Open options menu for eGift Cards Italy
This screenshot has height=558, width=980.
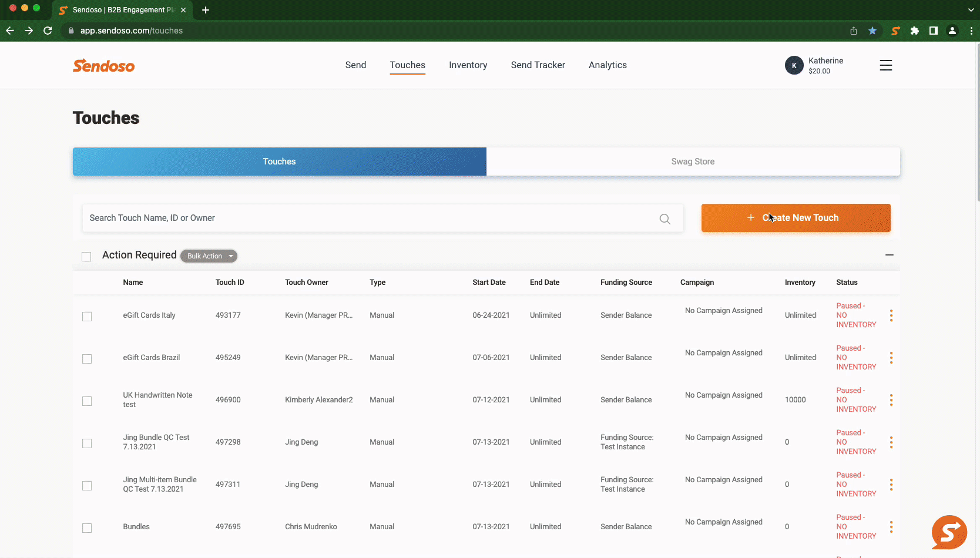click(x=891, y=315)
